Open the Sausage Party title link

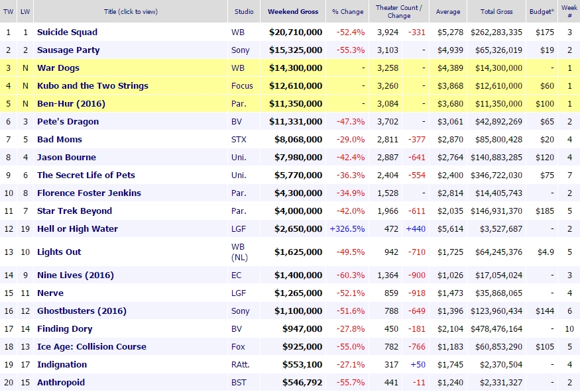pos(68,50)
